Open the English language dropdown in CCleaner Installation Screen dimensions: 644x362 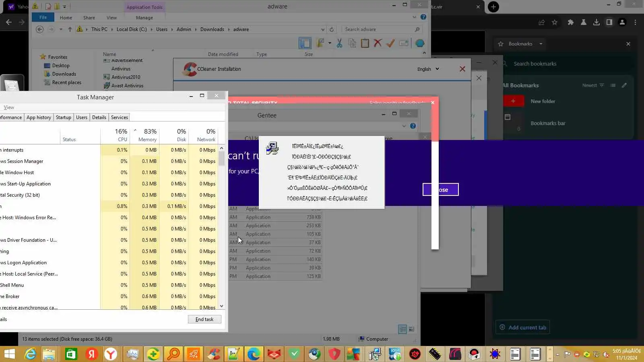point(428,69)
